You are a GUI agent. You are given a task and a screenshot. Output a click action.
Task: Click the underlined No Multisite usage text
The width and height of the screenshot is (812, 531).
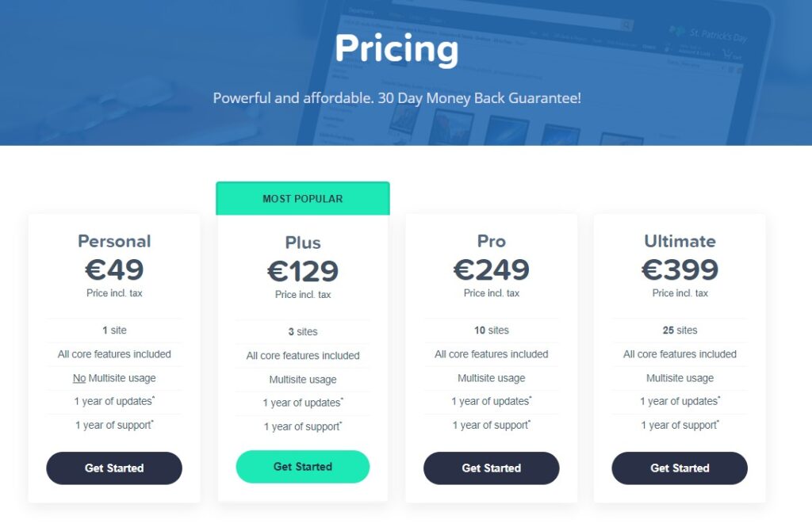coord(114,378)
